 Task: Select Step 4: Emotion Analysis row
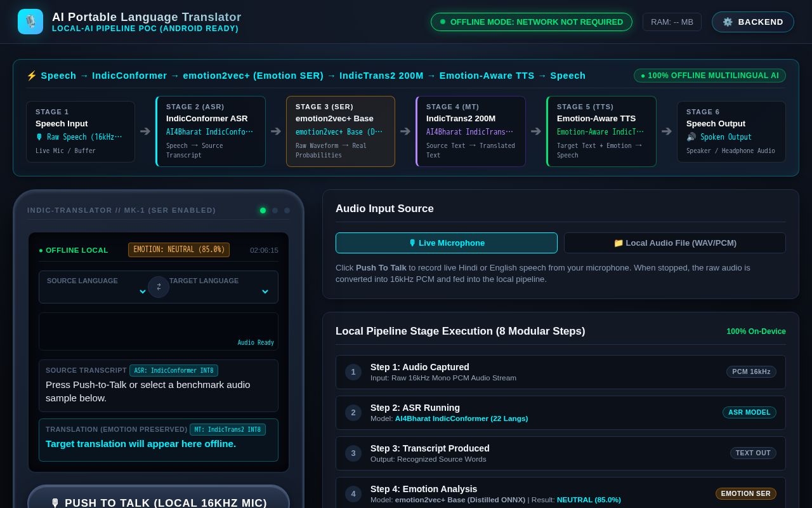[561, 493]
